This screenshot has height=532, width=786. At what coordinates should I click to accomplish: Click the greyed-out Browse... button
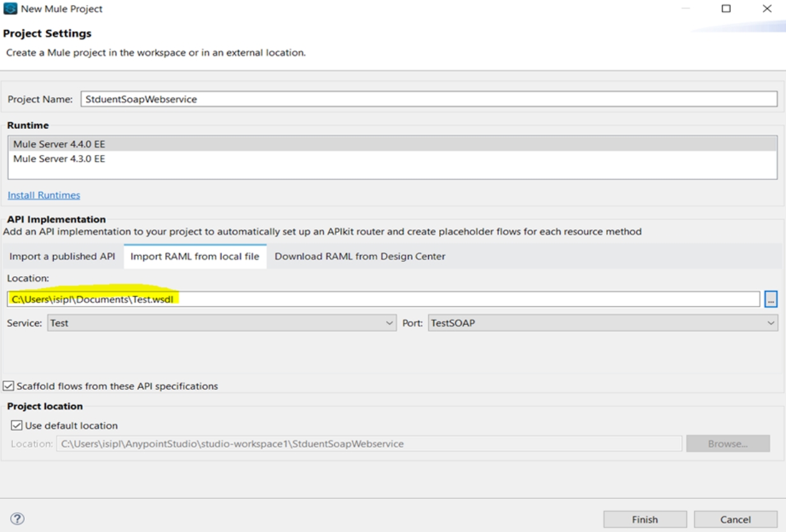728,443
